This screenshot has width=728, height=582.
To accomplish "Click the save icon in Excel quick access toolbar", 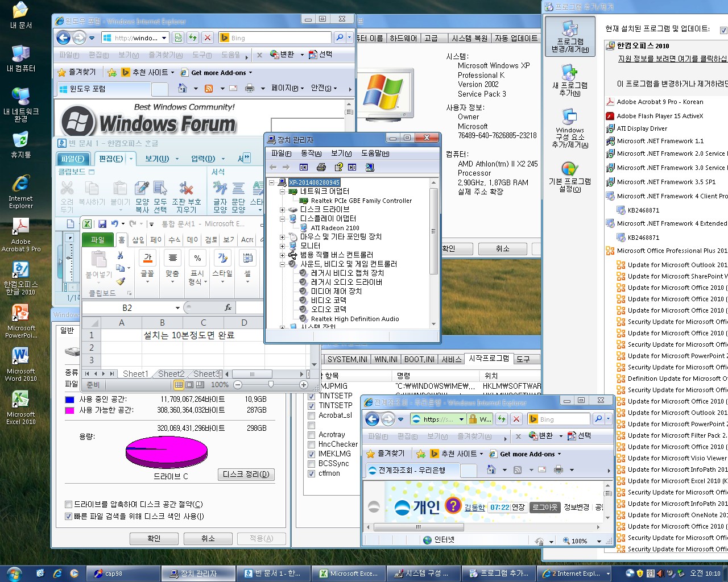I will (102, 224).
